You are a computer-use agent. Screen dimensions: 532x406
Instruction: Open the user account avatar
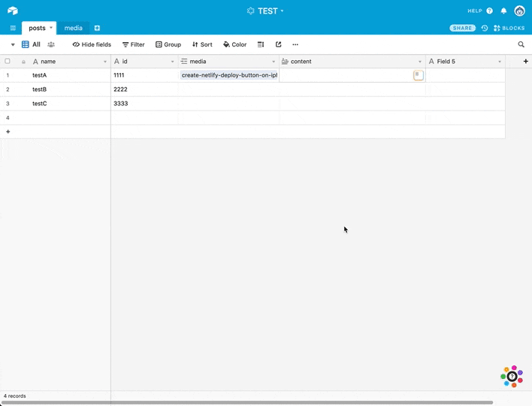[519, 11]
